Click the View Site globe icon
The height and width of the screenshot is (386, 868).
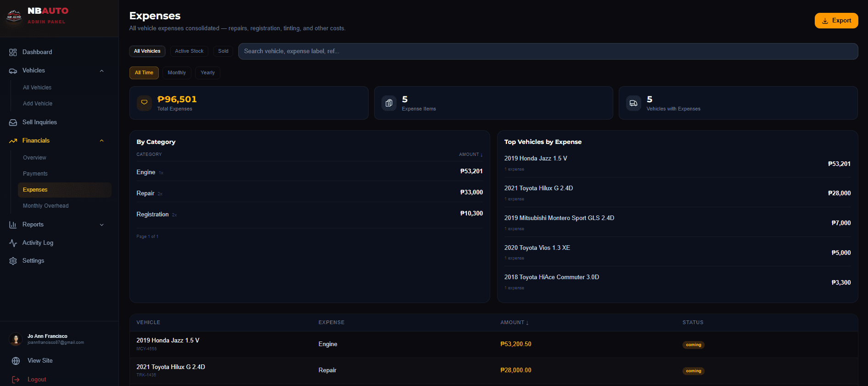click(16, 361)
